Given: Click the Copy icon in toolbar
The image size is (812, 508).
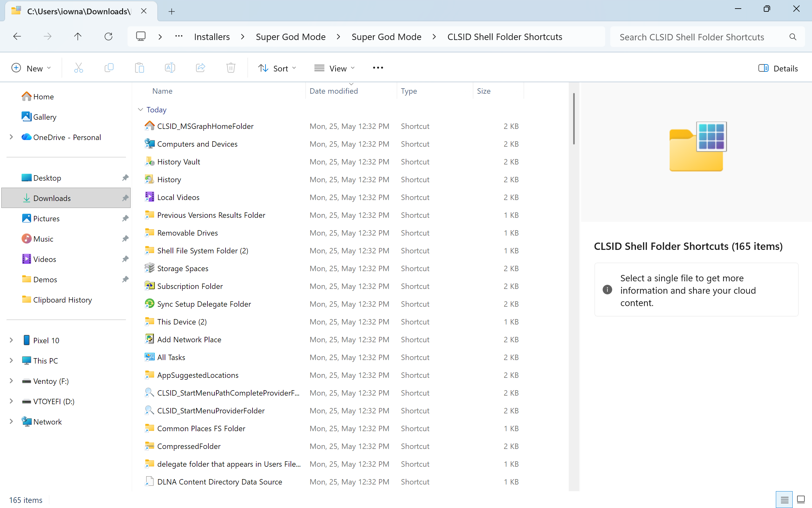Looking at the screenshot, I should 109,68.
